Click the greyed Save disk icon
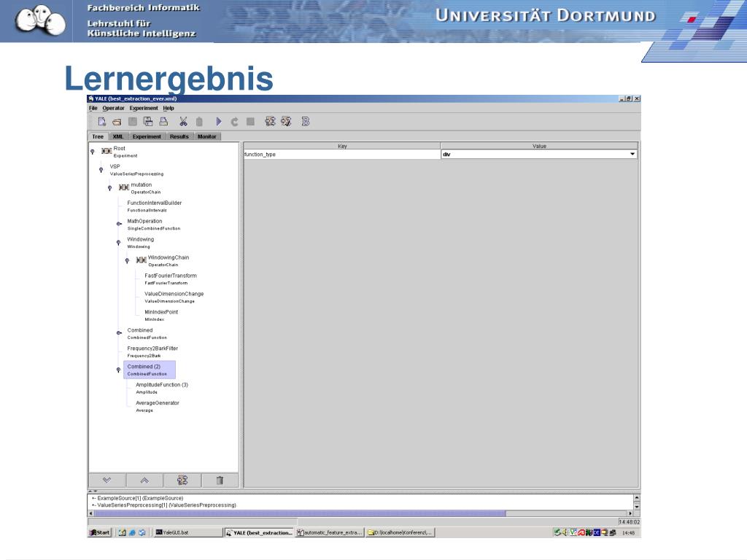The image size is (747, 560). [133, 122]
